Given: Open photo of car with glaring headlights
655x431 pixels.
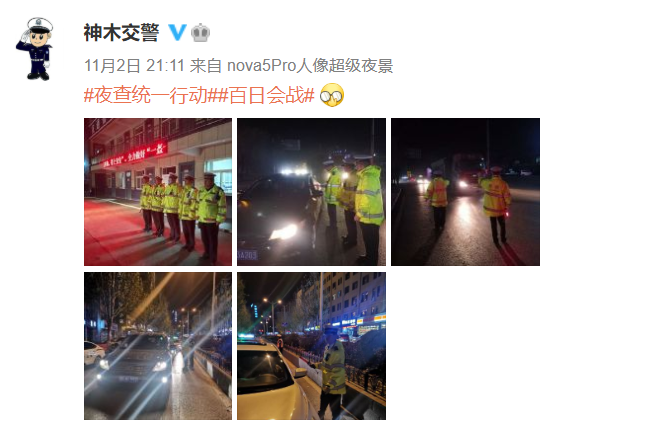Looking at the screenshot, I should [158, 346].
